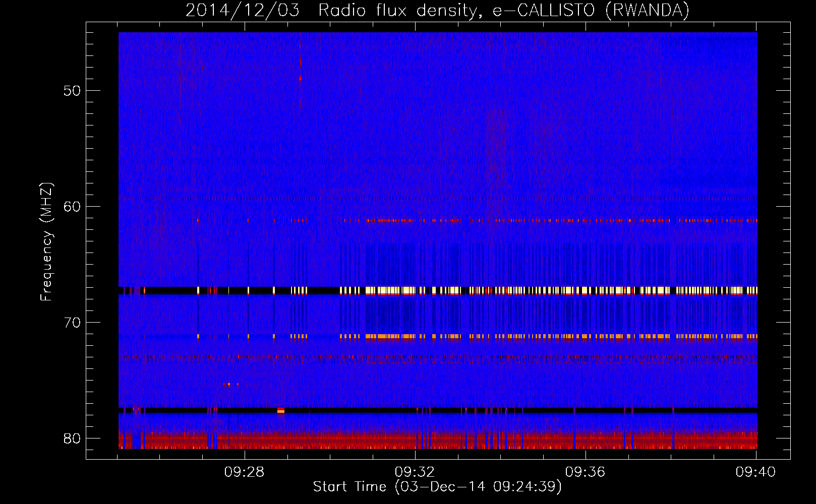
Task: Click the '80' frequency tick label
Action: [72, 438]
